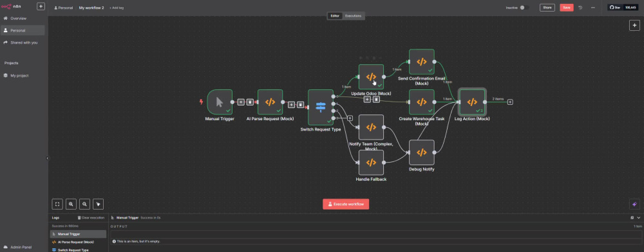Add node between AI Parse and Switch
Image resolution: width=644 pixels, height=252 pixels.
[x=291, y=105]
